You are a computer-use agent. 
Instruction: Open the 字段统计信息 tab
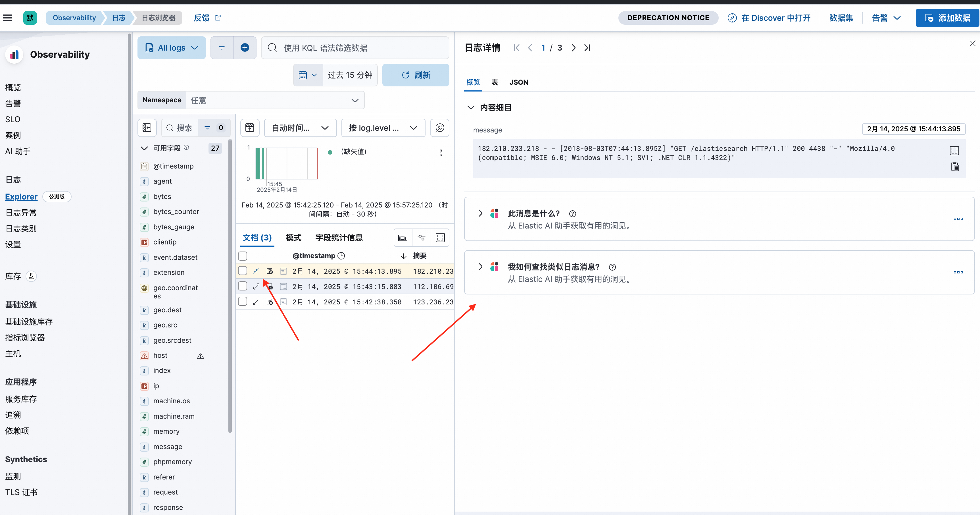click(339, 237)
